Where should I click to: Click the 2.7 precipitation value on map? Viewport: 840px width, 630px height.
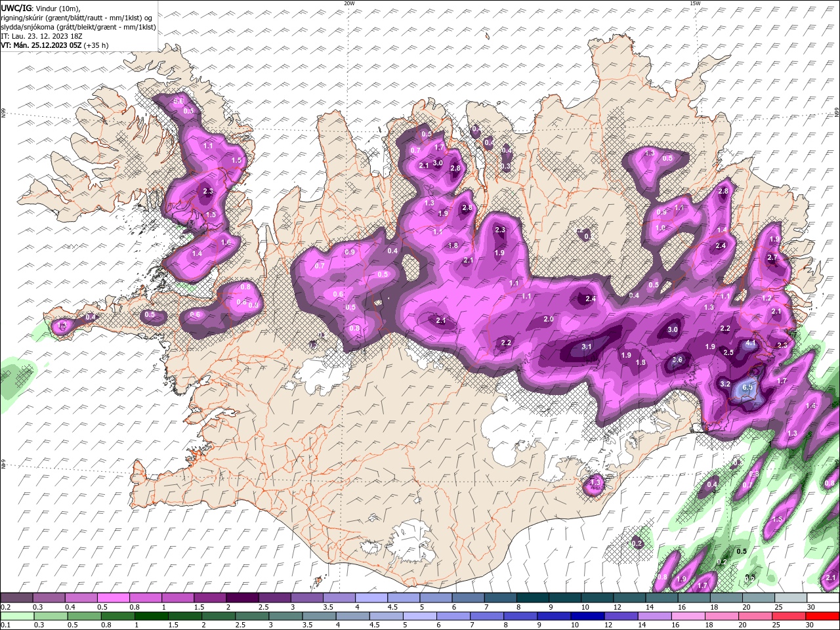point(772,258)
